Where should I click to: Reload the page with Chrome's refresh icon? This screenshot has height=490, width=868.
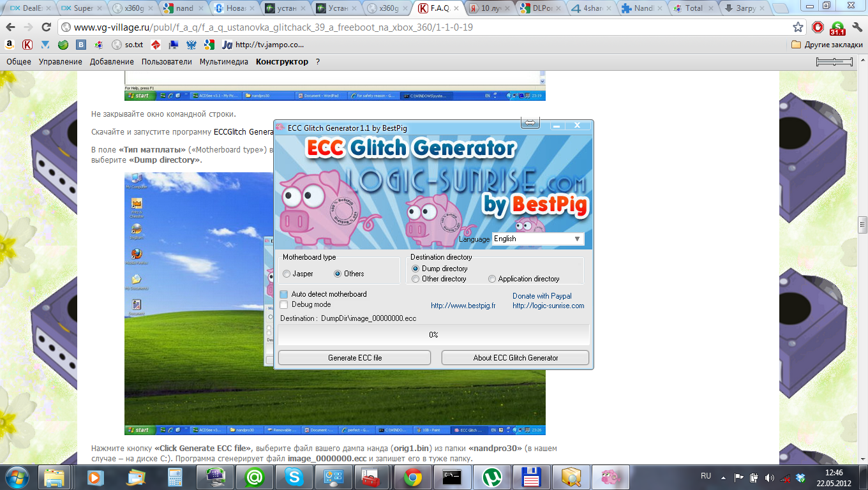tap(46, 27)
